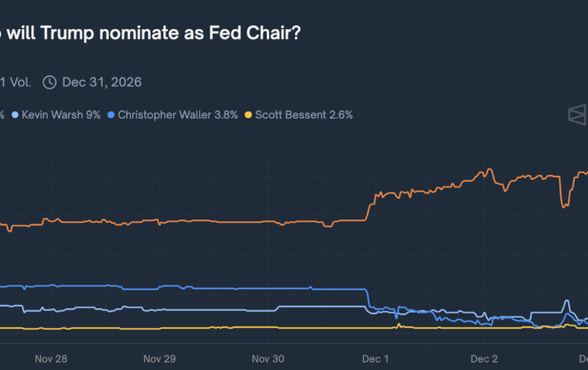Click Kevin Warsh's light-blue legend dot

15,114
